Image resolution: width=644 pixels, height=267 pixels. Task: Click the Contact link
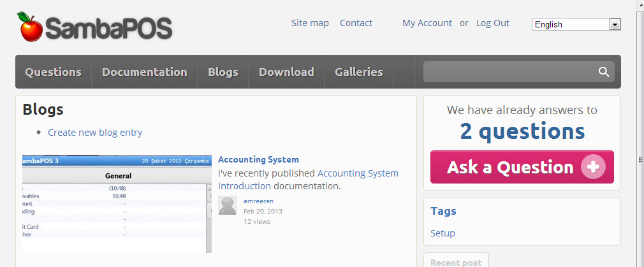click(x=356, y=23)
